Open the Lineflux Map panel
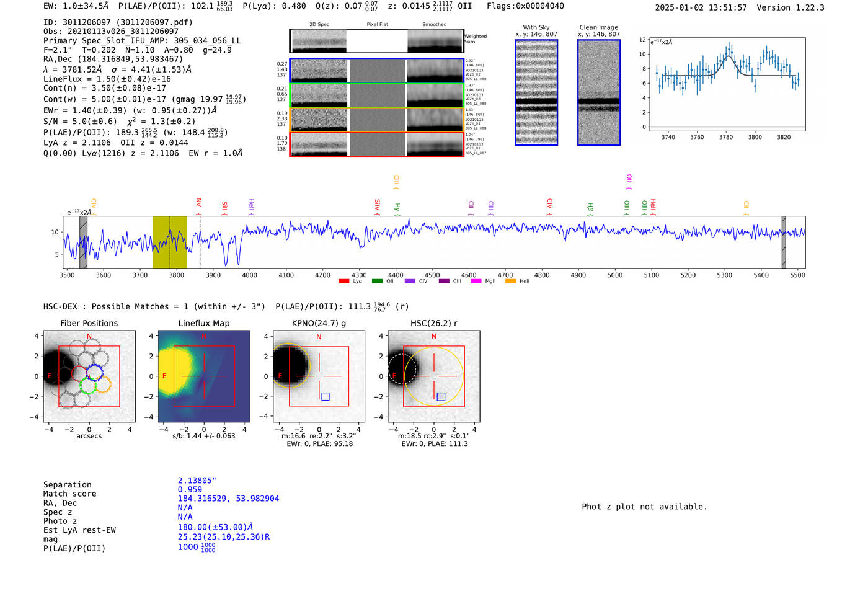 204,376
